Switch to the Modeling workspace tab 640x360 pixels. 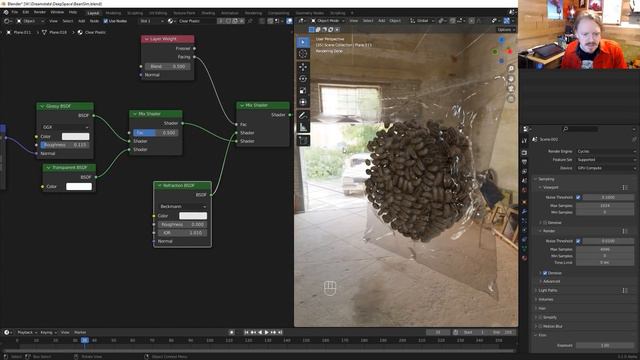pos(113,13)
